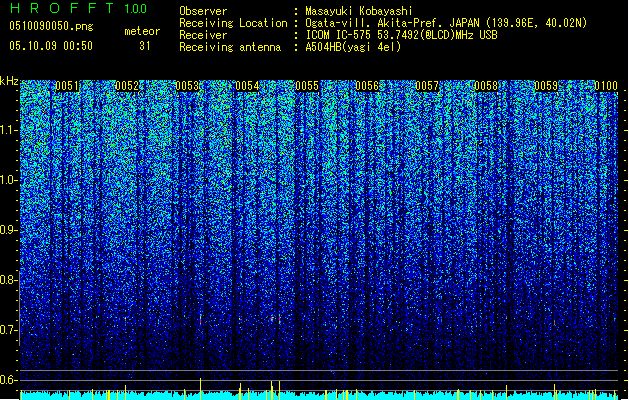Select the filename 0510090050.png

click(x=51, y=26)
